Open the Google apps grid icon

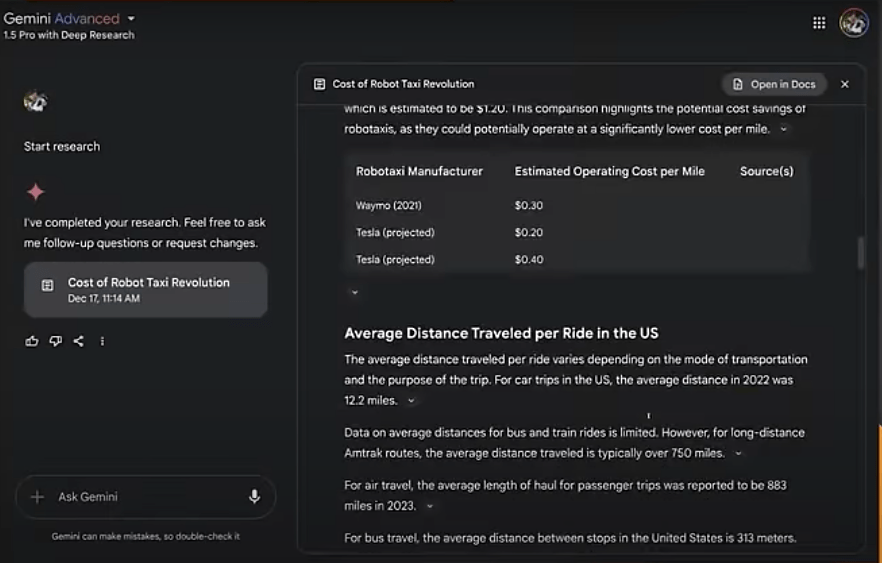(x=819, y=23)
